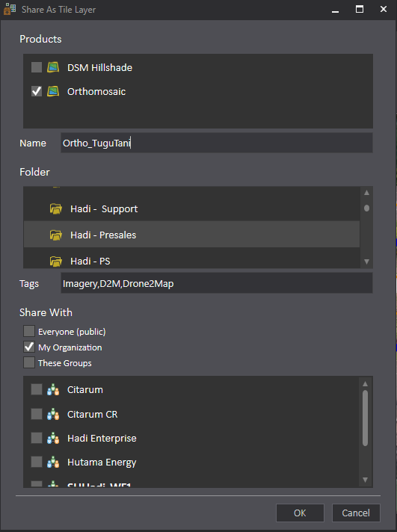Select the Hadi - Support folder icon
Image resolution: width=397 pixels, height=532 pixels.
(x=55, y=208)
